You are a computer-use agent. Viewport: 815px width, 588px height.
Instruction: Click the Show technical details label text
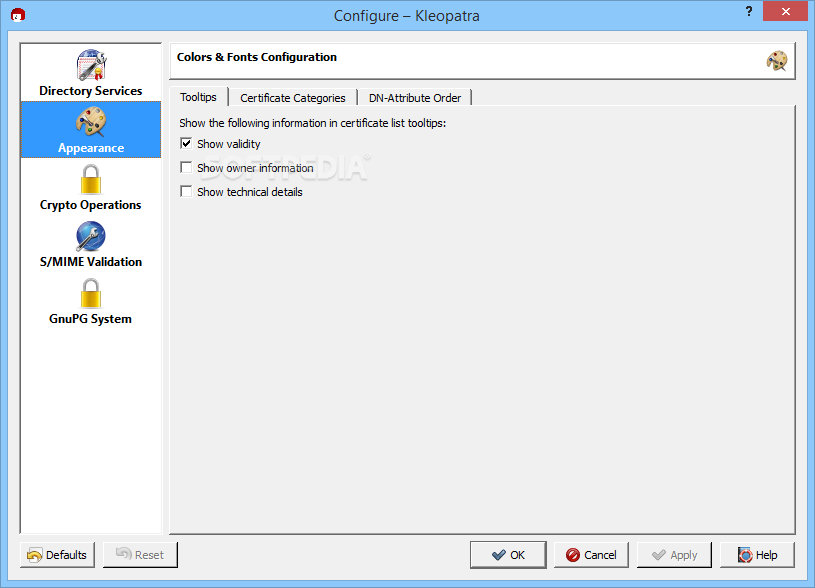[249, 192]
